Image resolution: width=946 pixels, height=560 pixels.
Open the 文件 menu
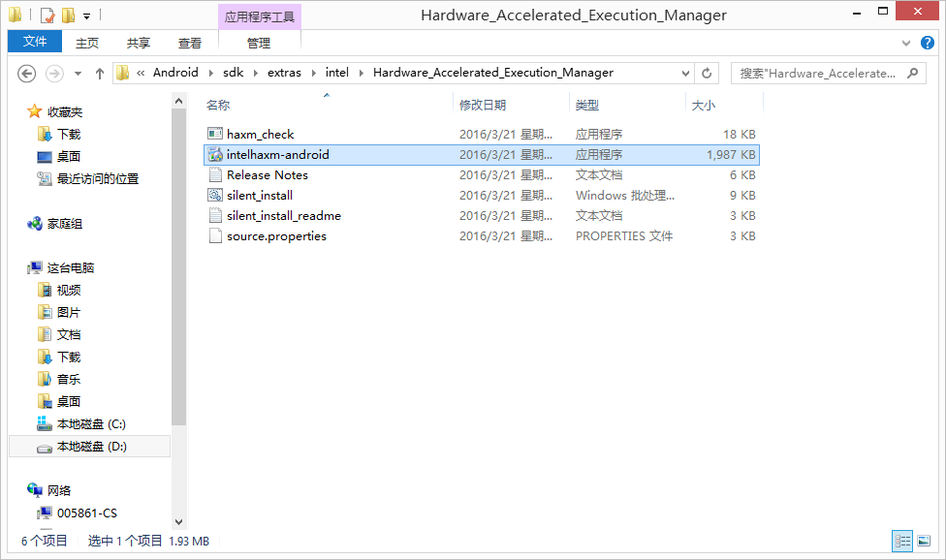(34, 42)
